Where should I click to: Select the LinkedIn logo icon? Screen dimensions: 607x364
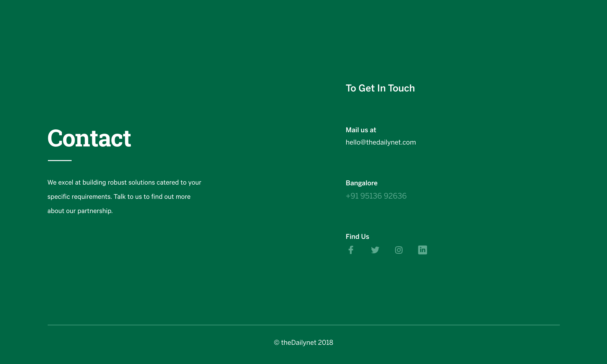coord(423,250)
